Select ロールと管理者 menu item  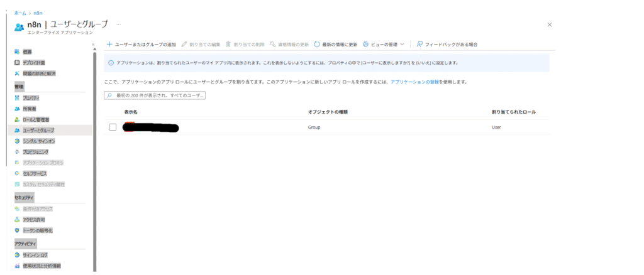point(36,119)
